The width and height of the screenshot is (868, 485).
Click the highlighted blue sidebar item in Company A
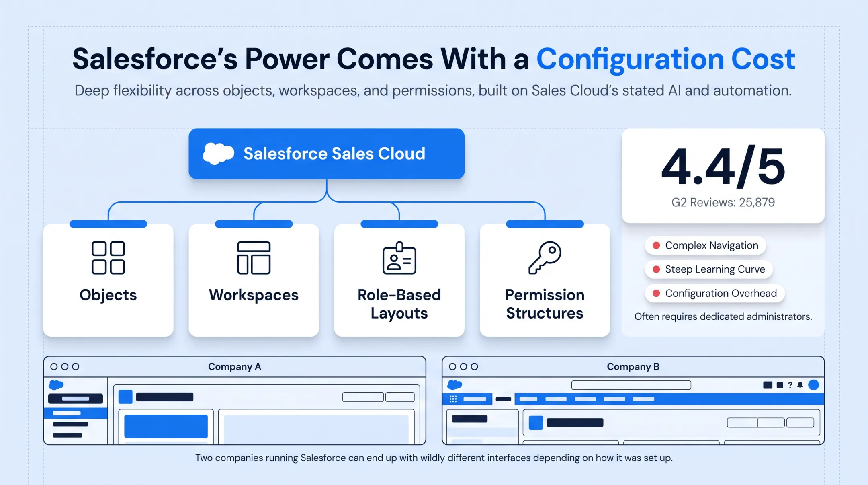pyautogui.click(x=76, y=413)
